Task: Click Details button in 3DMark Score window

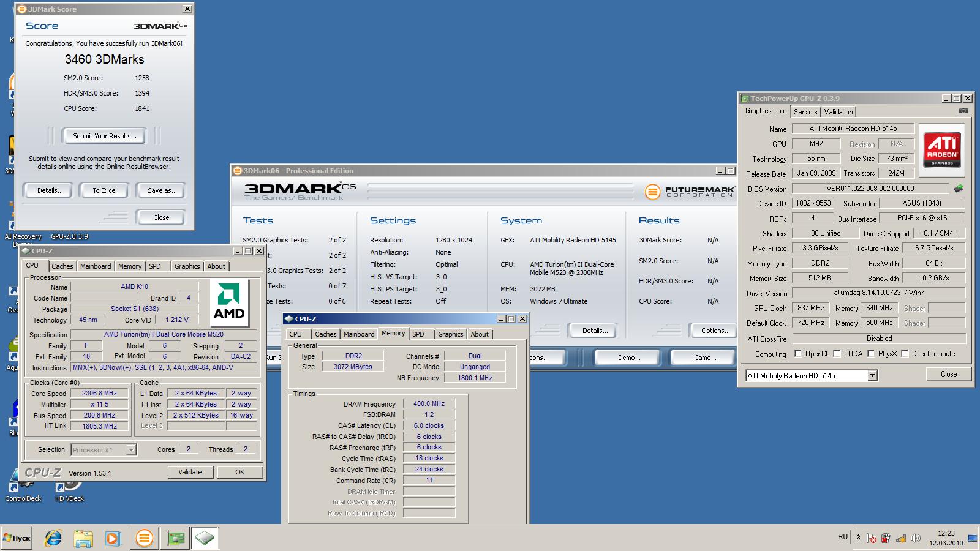Action: [50, 190]
